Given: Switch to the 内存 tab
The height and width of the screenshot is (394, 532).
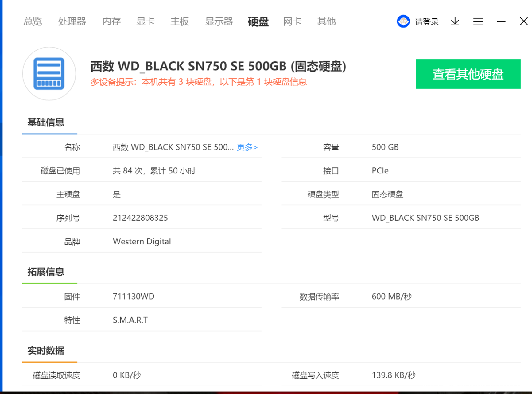Looking at the screenshot, I should (x=112, y=21).
